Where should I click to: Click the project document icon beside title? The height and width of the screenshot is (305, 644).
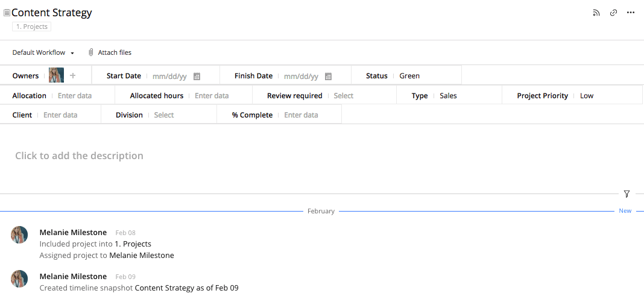click(7, 13)
